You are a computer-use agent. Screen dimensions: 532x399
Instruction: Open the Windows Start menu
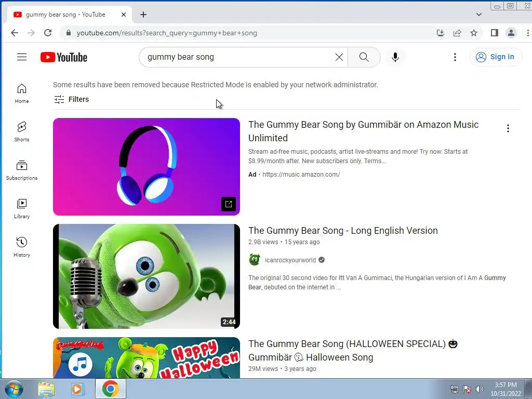[x=14, y=389]
